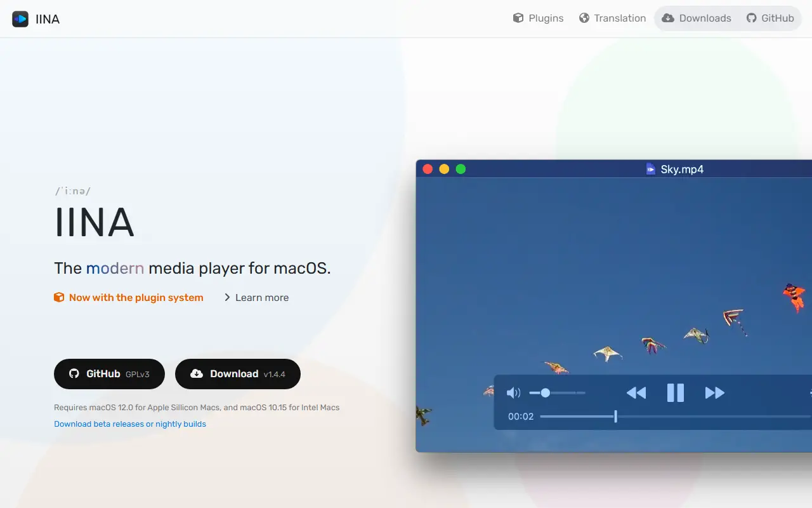Click the pronunciation text above IINA

tap(72, 191)
